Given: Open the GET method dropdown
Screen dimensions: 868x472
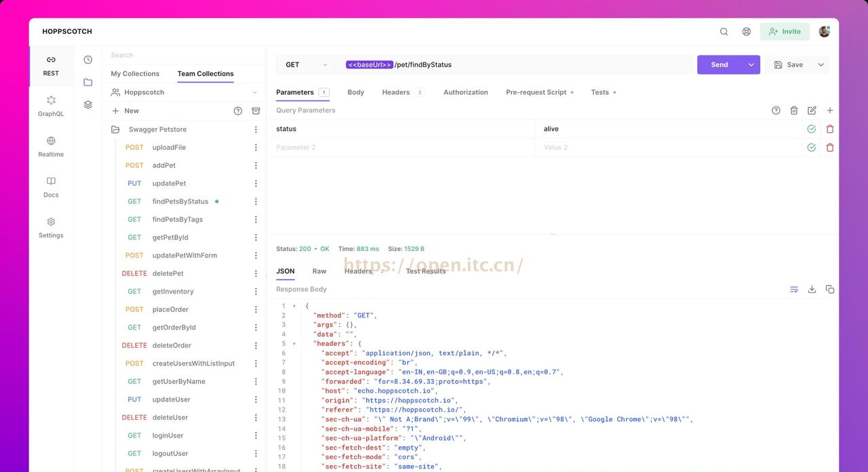Looking at the screenshot, I should click(306, 65).
